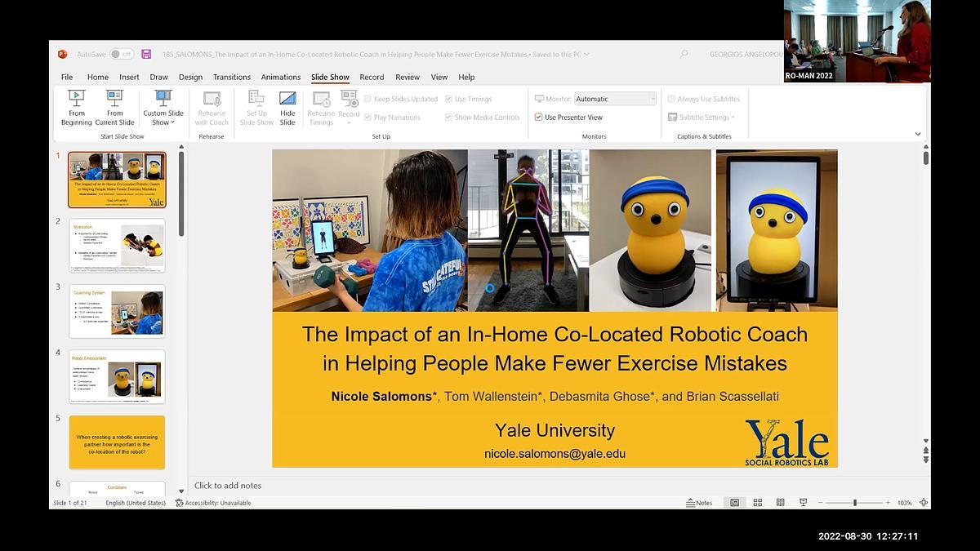Viewport: 980px width, 551px height.
Task: Switch to the Insert tab
Action: [x=129, y=77]
